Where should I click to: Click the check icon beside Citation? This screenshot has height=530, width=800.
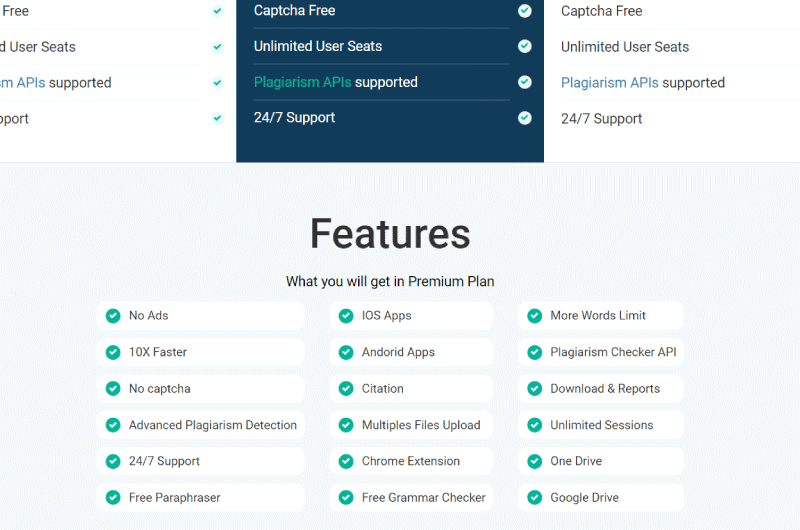pos(346,389)
